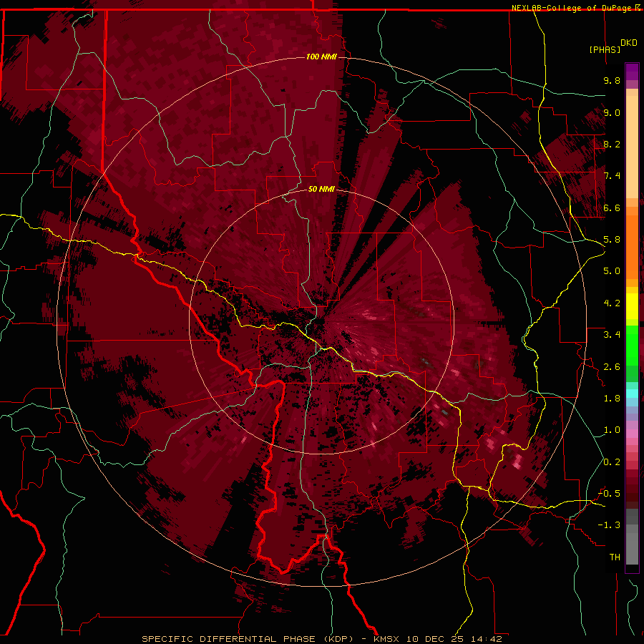Click the TH threshold label on the legend
Viewport: 644px width, 644px height.
tap(615, 557)
